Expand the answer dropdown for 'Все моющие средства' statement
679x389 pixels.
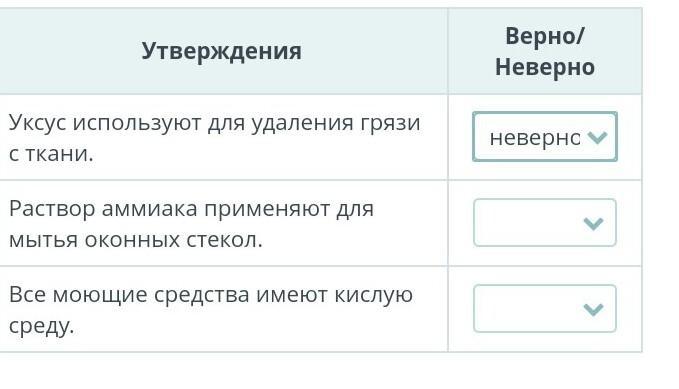pyautogui.click(x=545, y=308)
